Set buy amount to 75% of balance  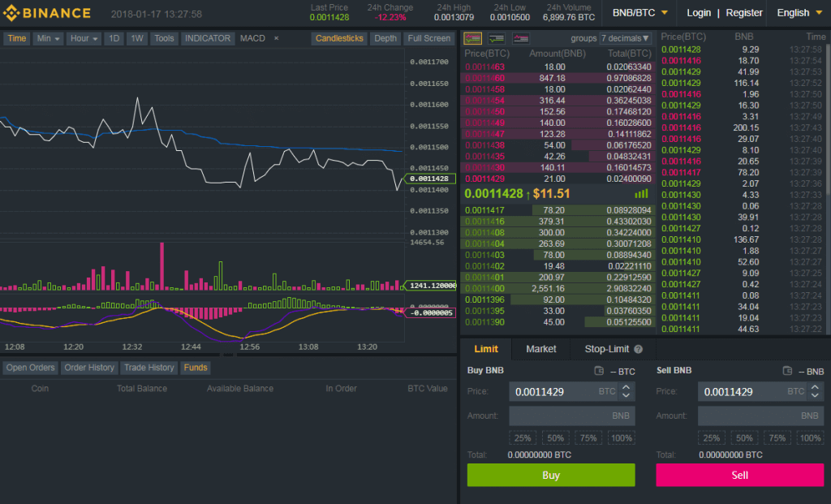[588, 437]
